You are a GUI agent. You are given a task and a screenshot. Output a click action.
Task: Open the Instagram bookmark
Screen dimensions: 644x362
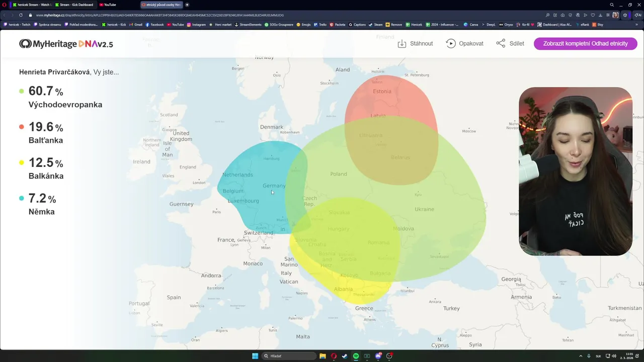tap(196, 24)
